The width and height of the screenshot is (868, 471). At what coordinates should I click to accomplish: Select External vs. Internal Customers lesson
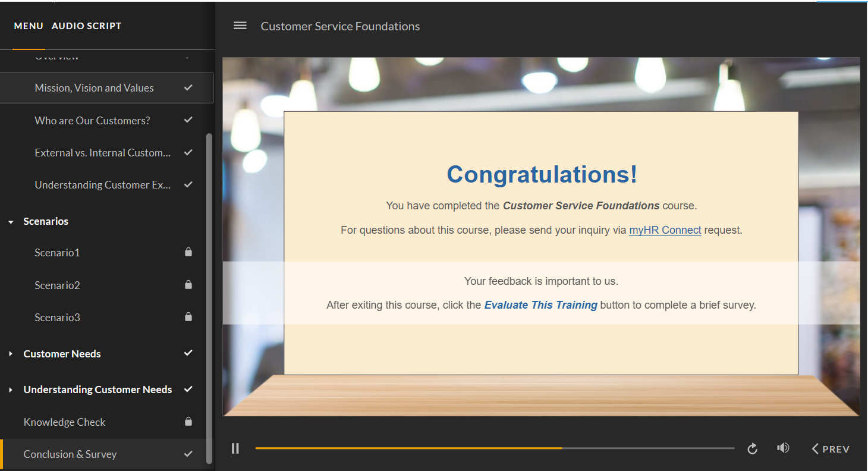pos(102,152)
